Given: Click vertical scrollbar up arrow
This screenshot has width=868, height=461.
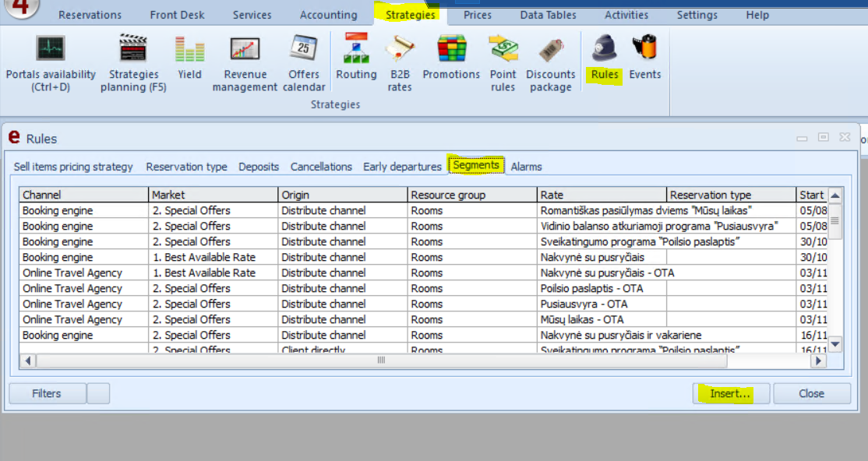Looking at the screenshot, I should click(x=835, y=195).
